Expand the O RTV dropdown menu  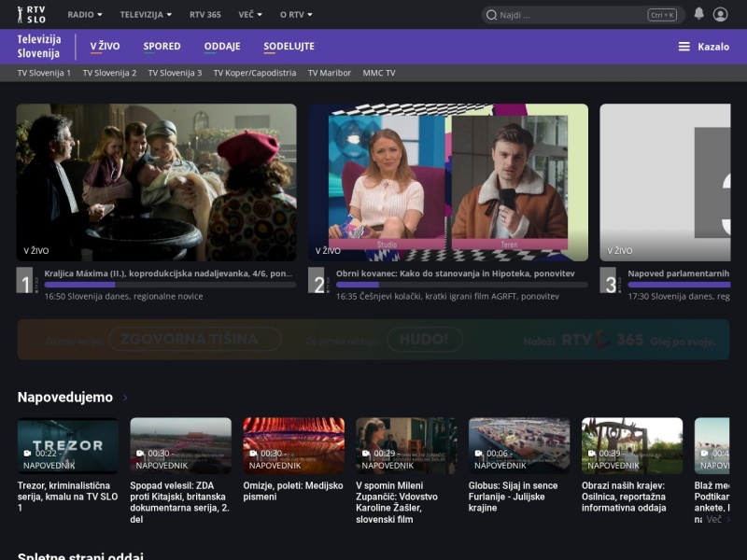click(296, 15)
